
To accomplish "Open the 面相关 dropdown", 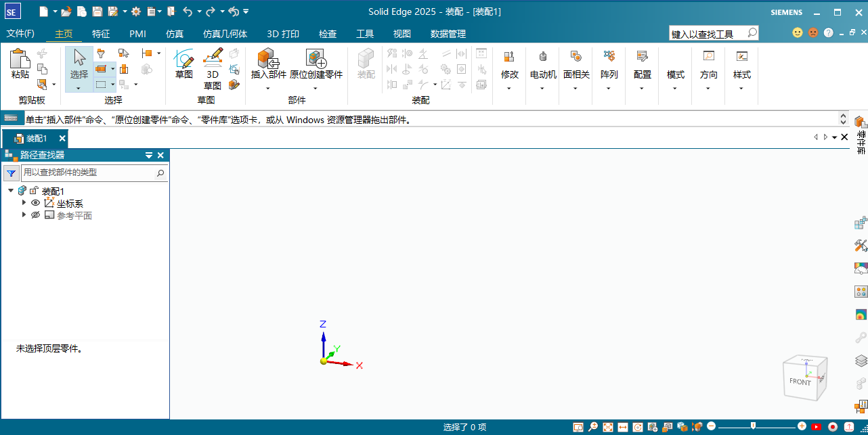I will (576, 88).
